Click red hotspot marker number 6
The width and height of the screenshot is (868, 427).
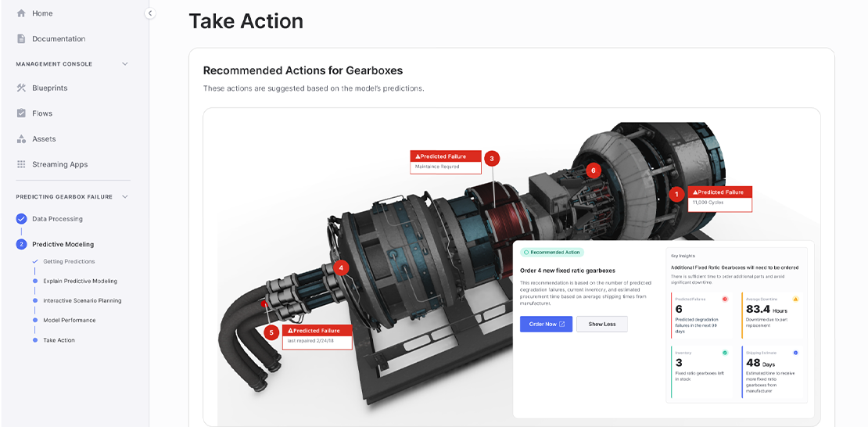click(593, 170)
